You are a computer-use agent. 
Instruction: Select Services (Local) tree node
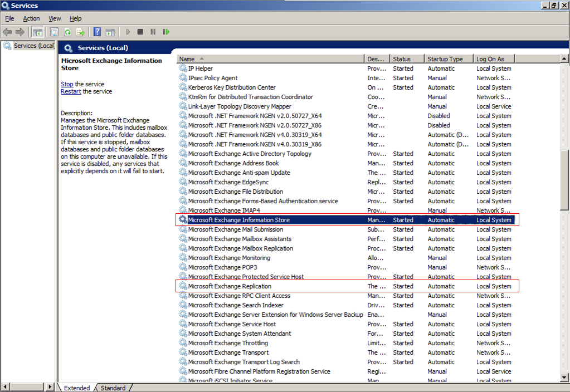(x=30, y=46)
